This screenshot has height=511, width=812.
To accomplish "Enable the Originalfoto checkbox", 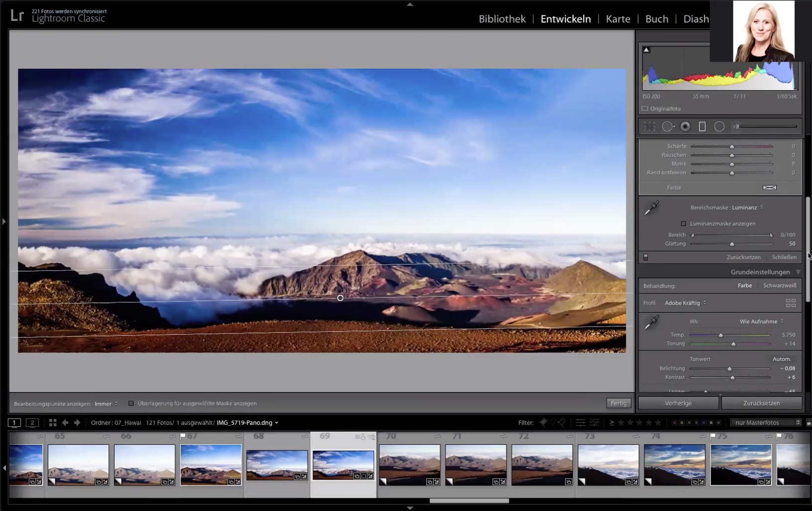I will coord(645,109).
